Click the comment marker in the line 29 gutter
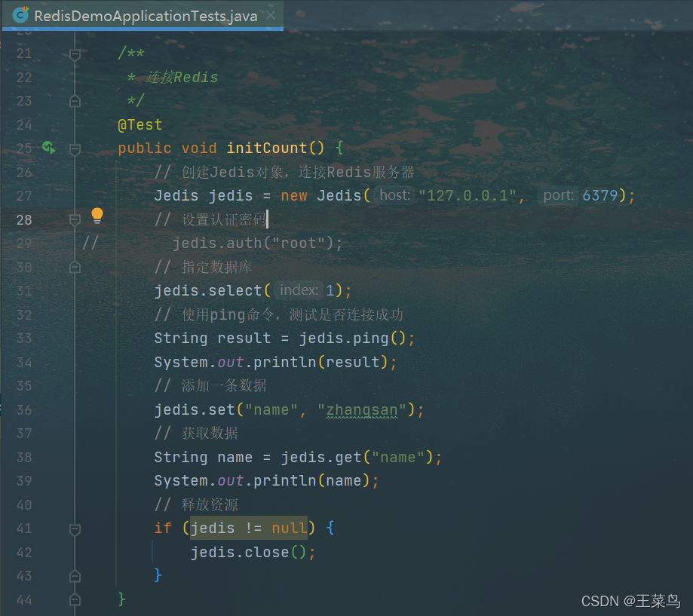Viewport: 693px width, 616px height. pyautogui.click(x=90, y=243)
